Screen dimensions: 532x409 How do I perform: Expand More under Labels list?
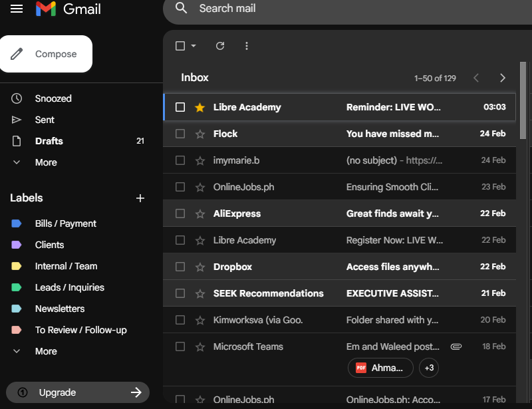46,351
